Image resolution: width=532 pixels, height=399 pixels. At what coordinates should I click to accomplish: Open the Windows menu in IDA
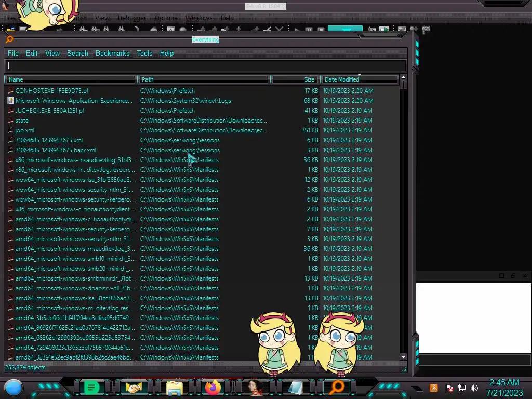(x=199, y=18)
